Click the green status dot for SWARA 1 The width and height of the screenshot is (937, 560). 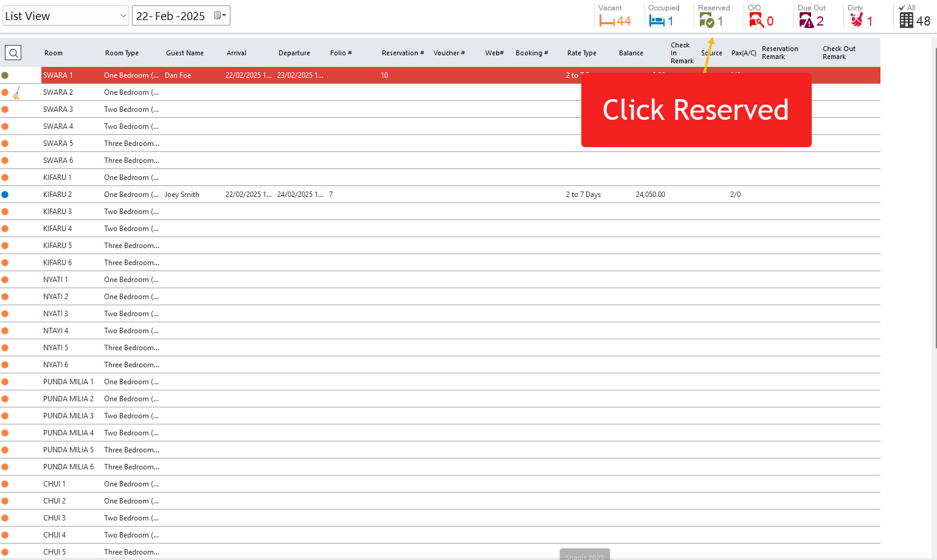tap(5, 75)
